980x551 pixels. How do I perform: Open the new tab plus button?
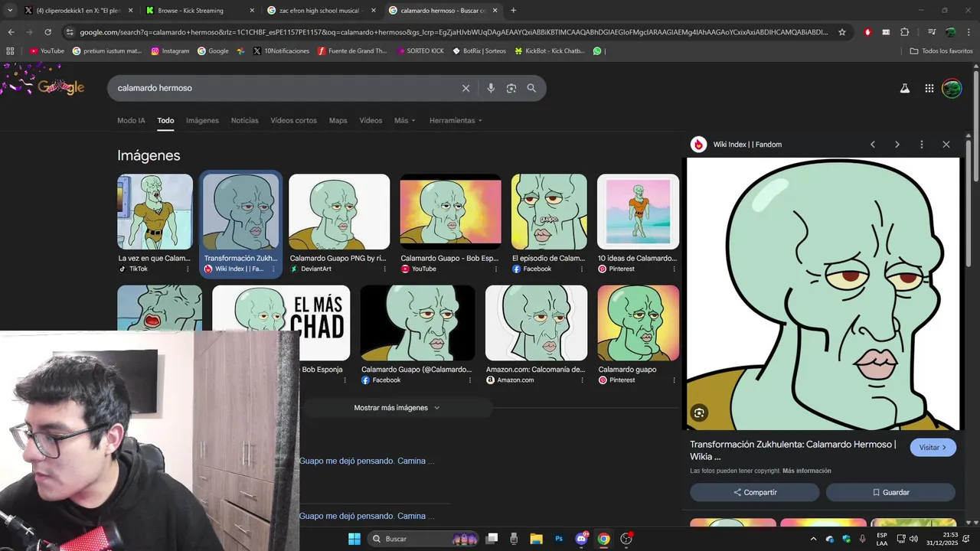513,11
